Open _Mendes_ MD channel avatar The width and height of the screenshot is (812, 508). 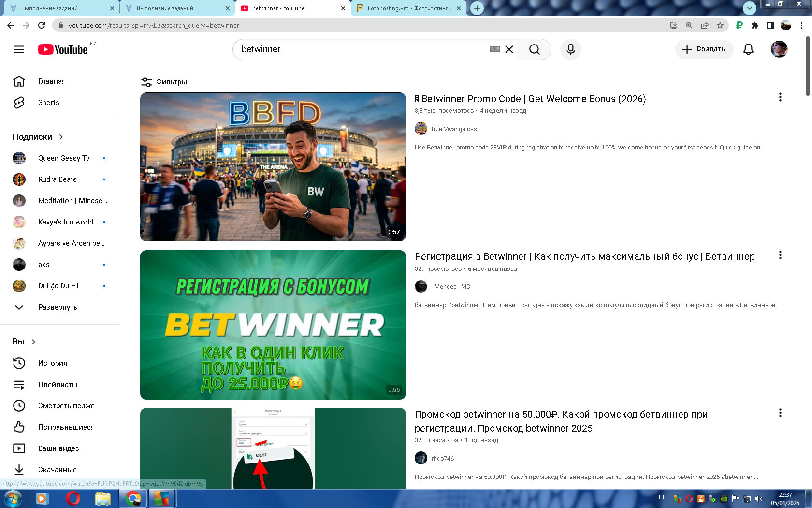pos(421,286)
